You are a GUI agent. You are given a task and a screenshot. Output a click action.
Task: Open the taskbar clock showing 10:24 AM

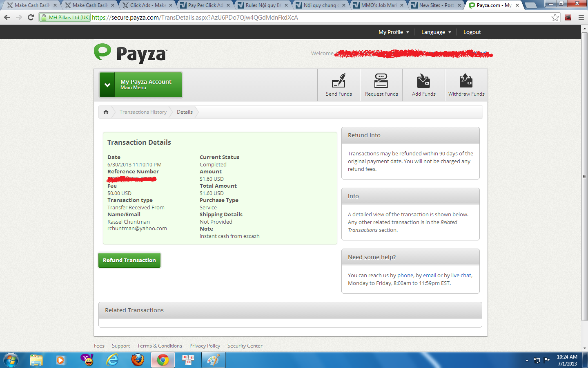[x=567, y=360]
